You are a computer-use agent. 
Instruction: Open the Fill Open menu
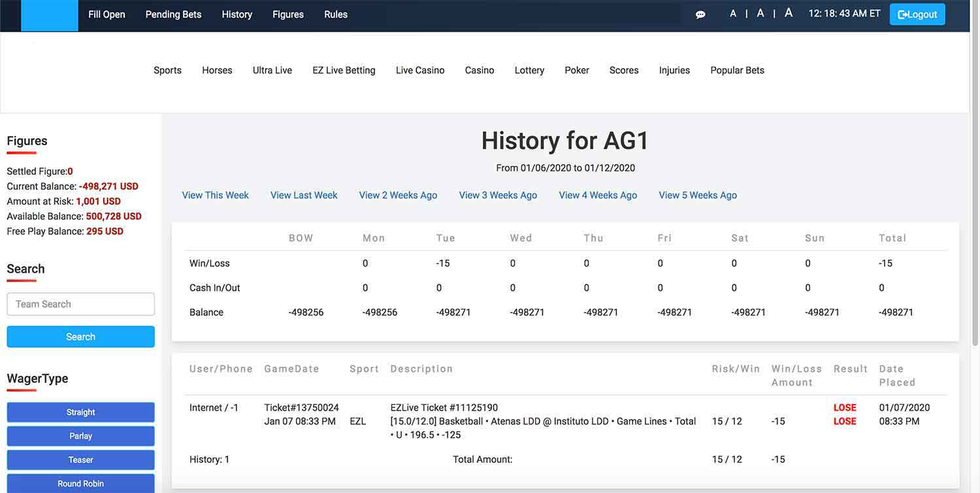106,14
